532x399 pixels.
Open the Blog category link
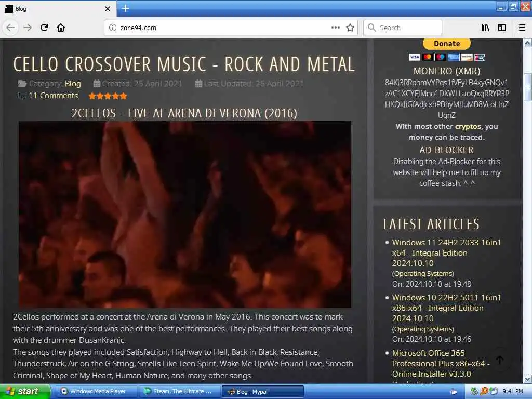pyautogui.click(x=73, y=84)
